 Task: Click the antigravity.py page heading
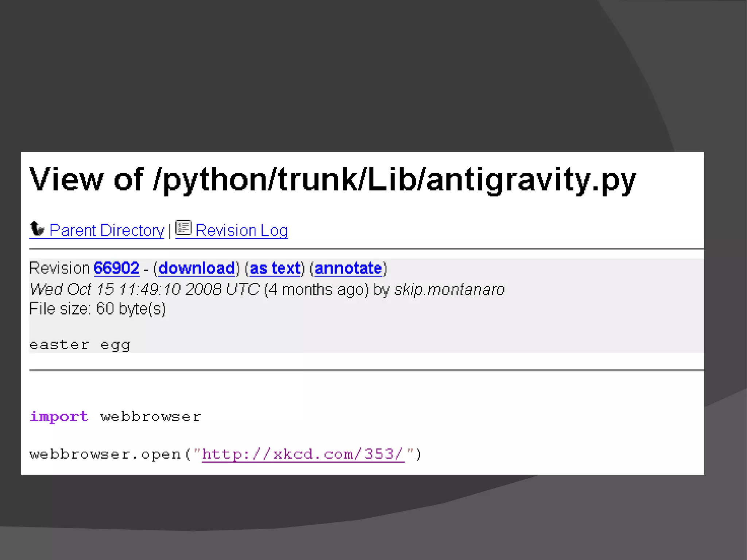332,179
